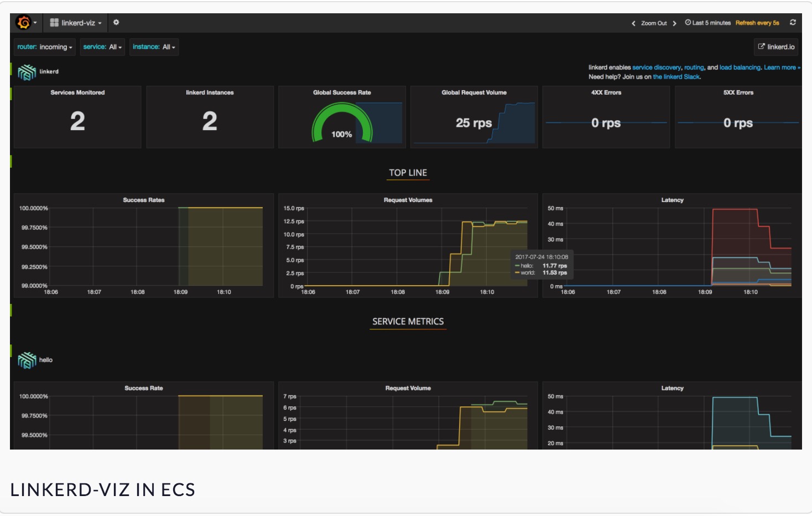Open 5XX Errors panel title

(738, 92)
